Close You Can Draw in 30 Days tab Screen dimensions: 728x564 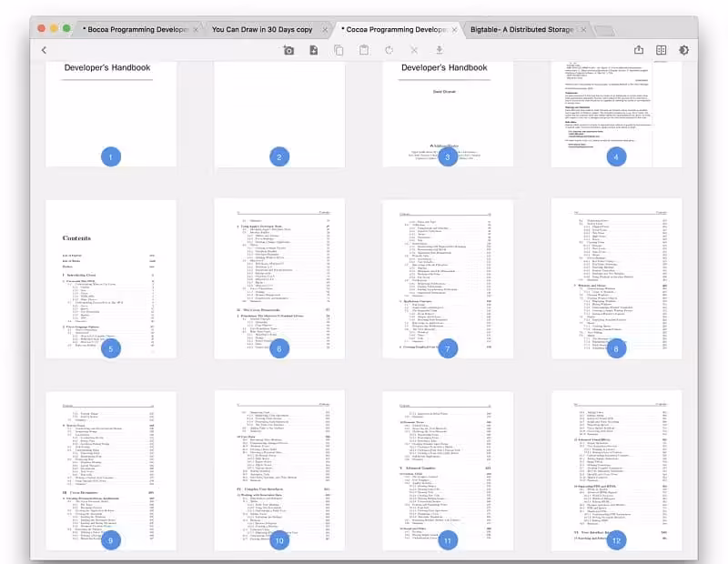pyautogui.click(x=325, y=30)
